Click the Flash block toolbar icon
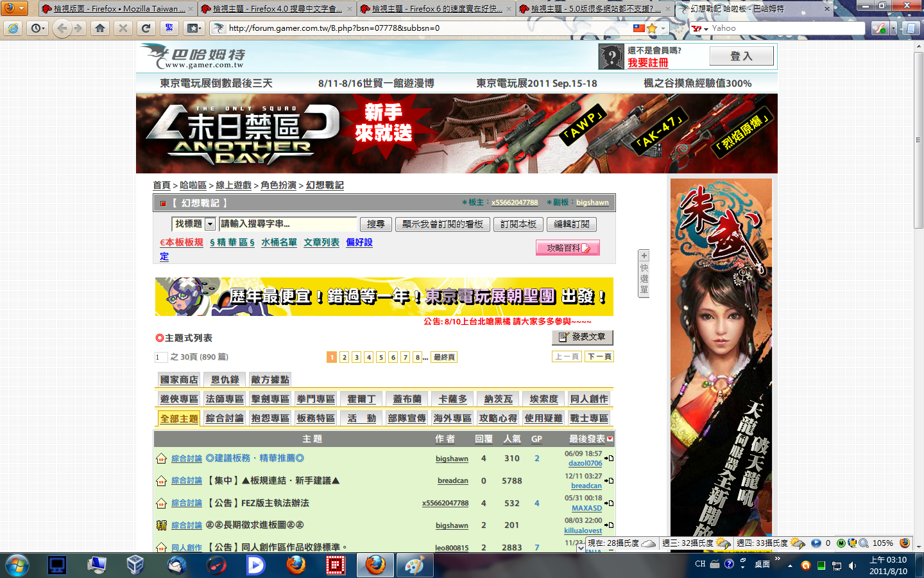The height and width of the screenshot is (578, 924). (879, 28)
